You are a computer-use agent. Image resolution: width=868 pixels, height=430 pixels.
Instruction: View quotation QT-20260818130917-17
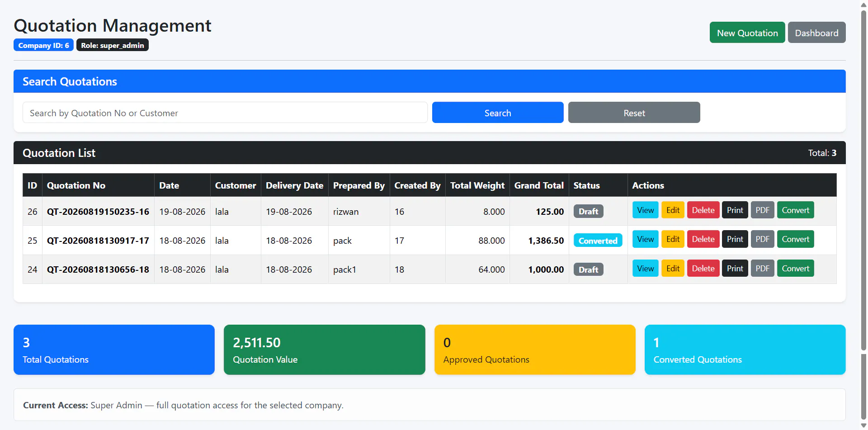click(x=645, y=239)
